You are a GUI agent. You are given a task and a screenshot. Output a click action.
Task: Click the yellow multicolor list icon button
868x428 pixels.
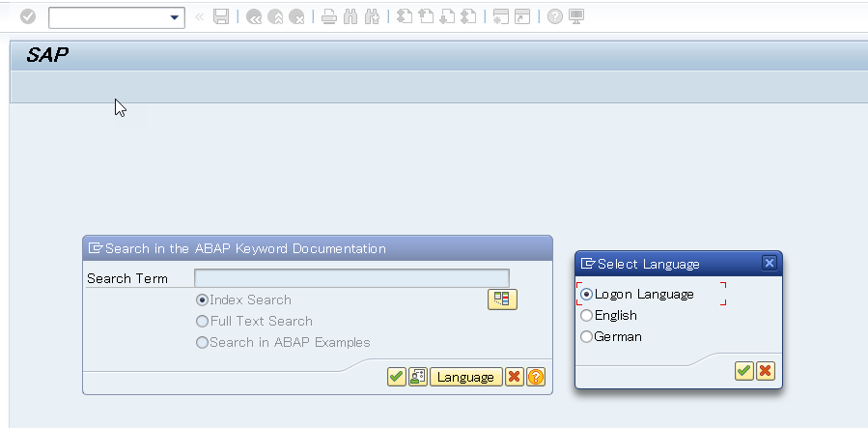click(502, 300)
